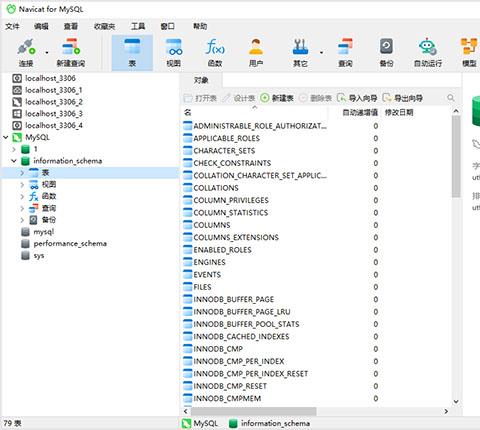Screen dimensions: 480x430
Task: Select the EVENTS table
Action: pyautogui.click(x=207, y=275)
